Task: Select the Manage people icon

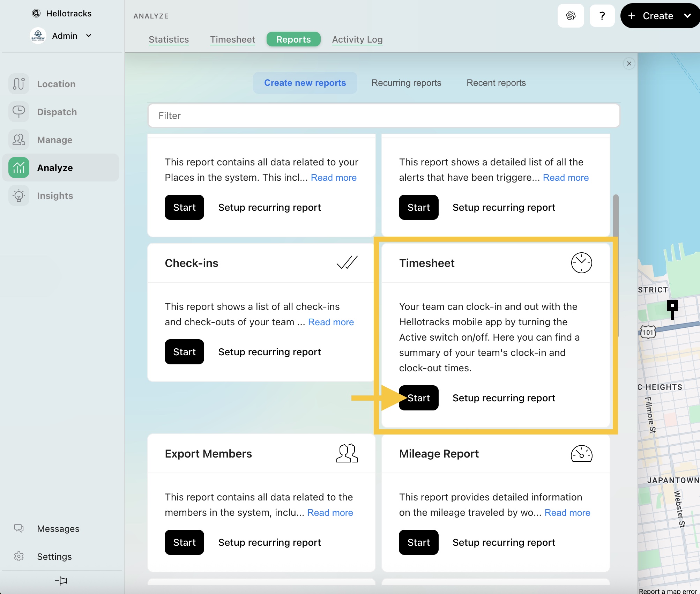Action: (x=19, y=140)
